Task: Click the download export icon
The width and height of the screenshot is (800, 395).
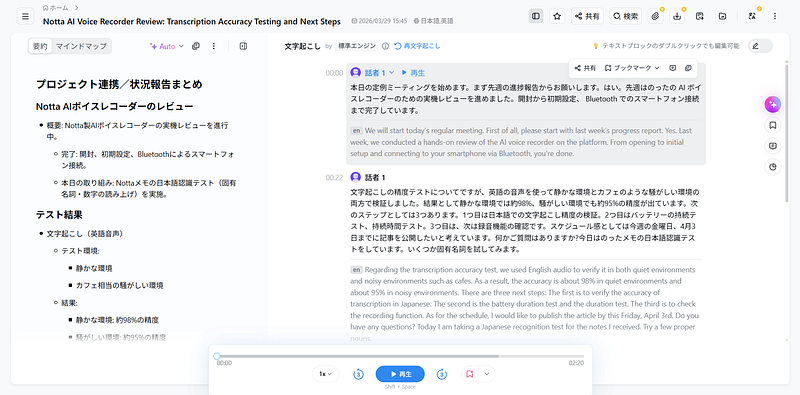Action: pyautogui.click(x=677, y=16)
